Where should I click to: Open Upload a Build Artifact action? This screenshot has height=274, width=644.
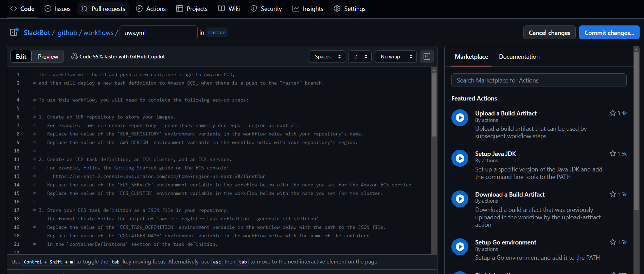pos(506,113)
